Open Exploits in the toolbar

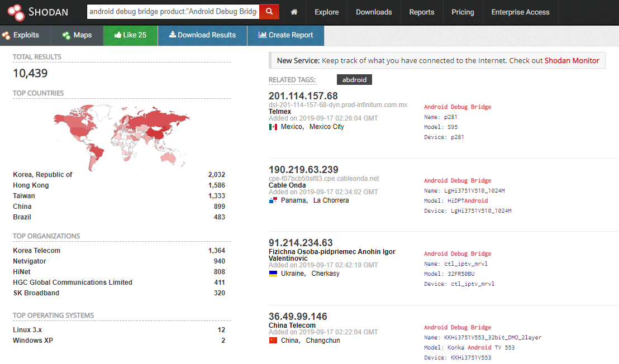25,36
